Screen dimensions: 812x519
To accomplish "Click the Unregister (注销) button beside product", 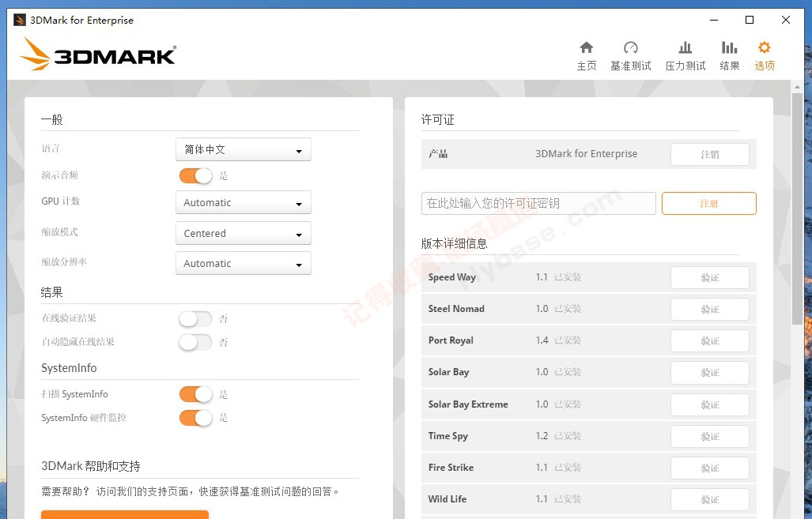I will (x=709, y=155).
